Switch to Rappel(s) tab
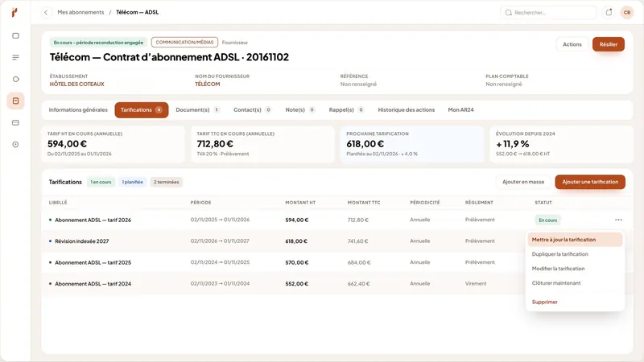The height and width of the screenshot is (362, 644). tap(346, 110)
